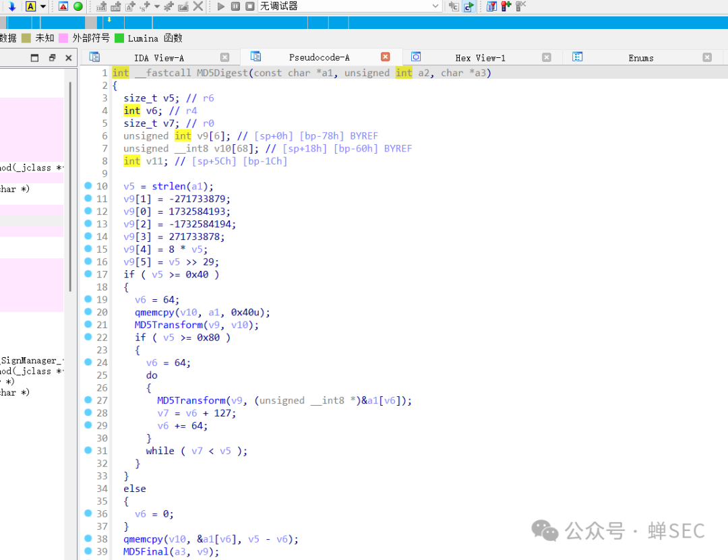Click the convert-to-code toolbar icon
The height and width of the screenshot is (560, 728).
(x=101, y=6)
